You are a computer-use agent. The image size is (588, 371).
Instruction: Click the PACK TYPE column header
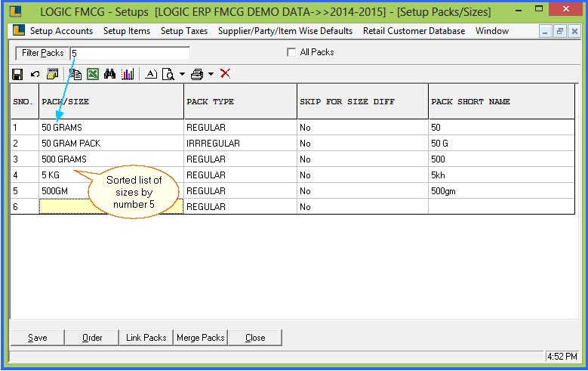[240, 101]
